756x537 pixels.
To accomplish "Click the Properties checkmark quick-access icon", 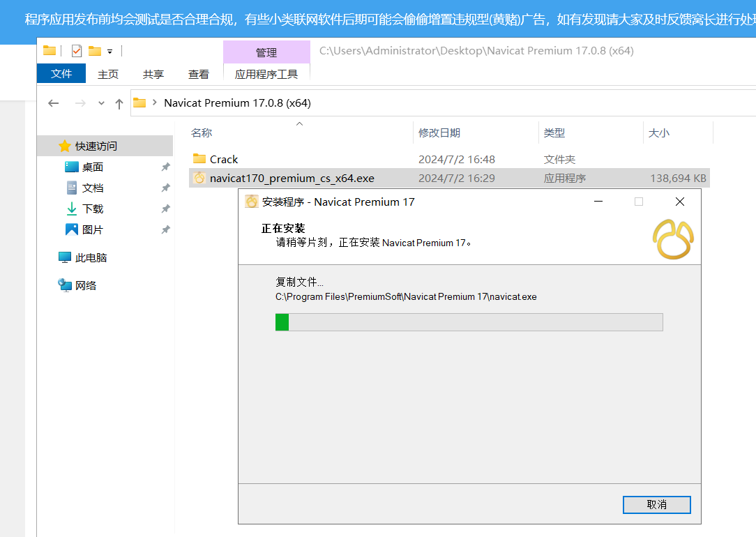I will [x=76, y=51].
